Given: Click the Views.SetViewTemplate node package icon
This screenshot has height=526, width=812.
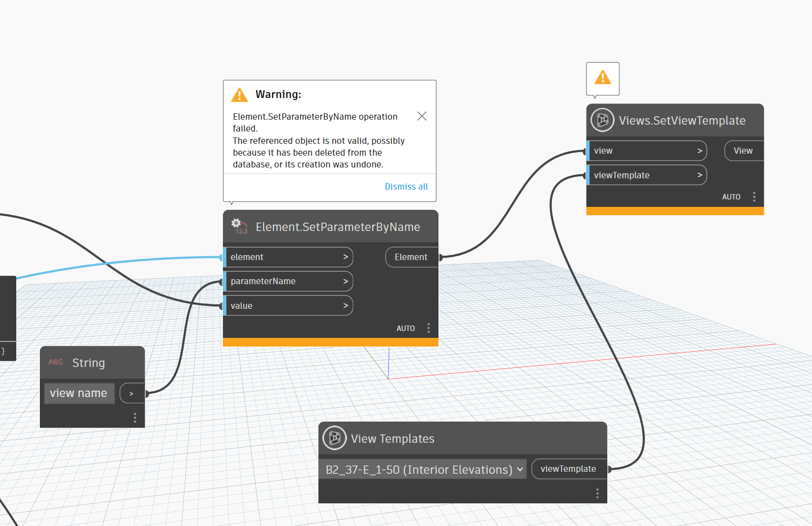Looking at the screenshot, I should [x=603, y=120].
